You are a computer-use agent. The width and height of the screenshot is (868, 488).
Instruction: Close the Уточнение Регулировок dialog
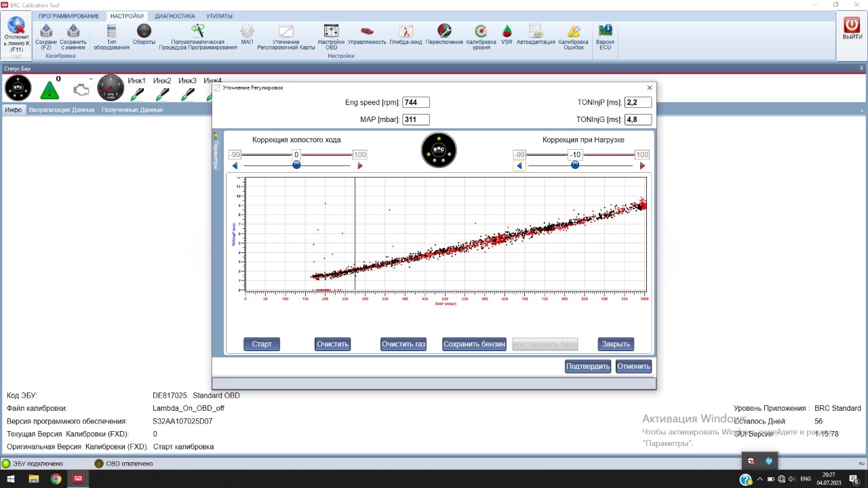click(x=650, y=88)
